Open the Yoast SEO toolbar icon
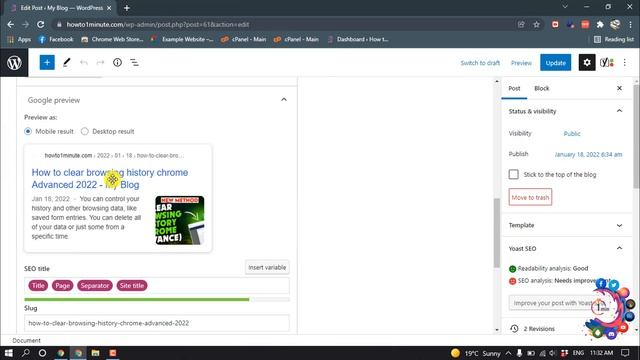Screen dimensions: 640x360 [x=607, y=62]
